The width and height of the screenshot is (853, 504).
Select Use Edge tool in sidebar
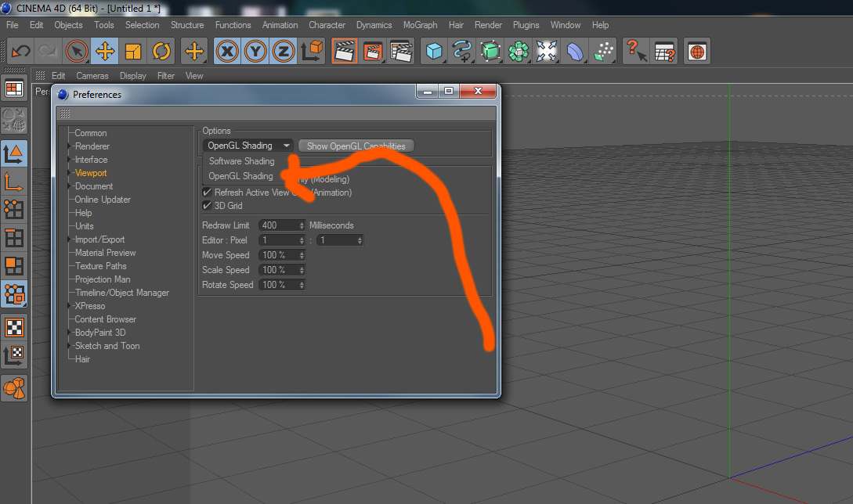[x=14, y=238]
